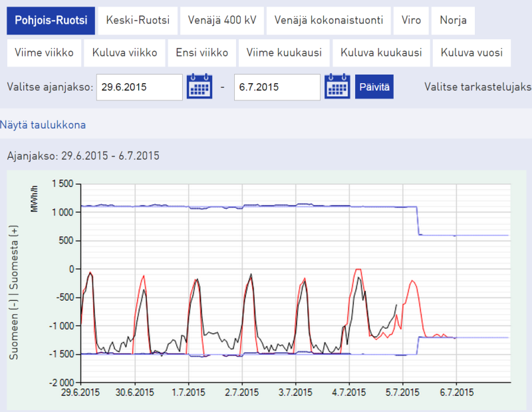This screenshot has height=412, width=532.
Task: Click the end date field 6.7.2015
Action: (277, 87)
